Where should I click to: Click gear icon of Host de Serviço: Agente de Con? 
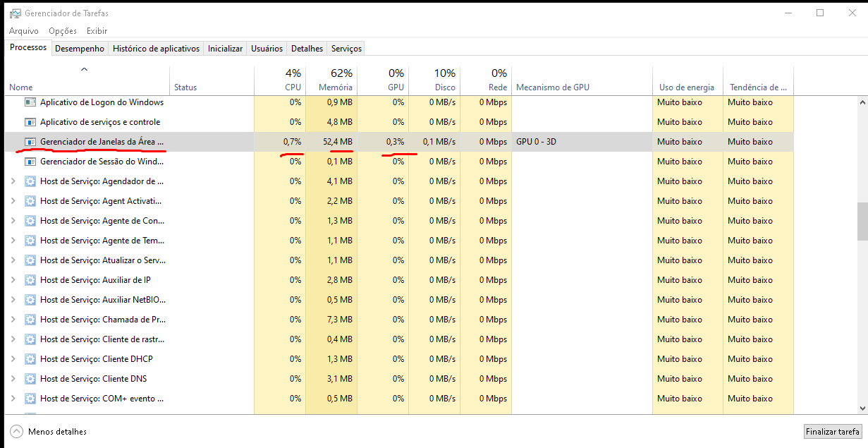(x=30, y=221)
